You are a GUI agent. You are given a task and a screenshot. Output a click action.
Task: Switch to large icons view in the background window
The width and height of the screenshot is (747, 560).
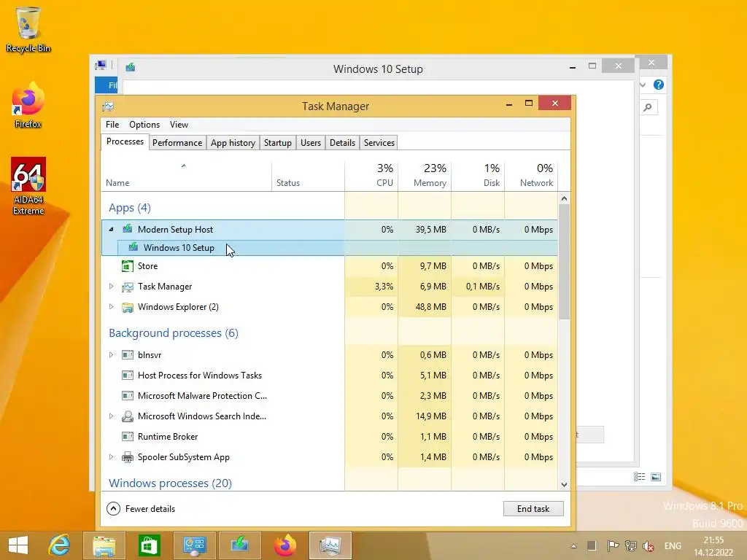656,477
